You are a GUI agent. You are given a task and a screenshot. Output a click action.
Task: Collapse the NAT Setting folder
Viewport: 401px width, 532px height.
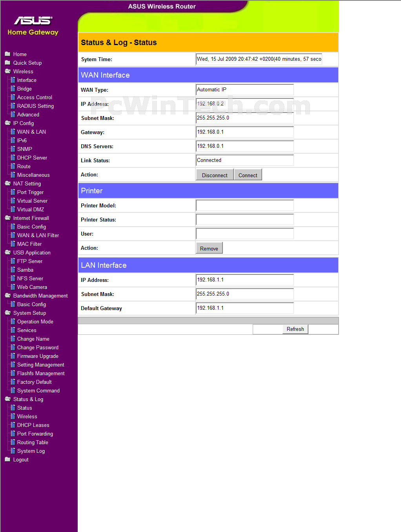pyautogui.click(x=7, y=183)
